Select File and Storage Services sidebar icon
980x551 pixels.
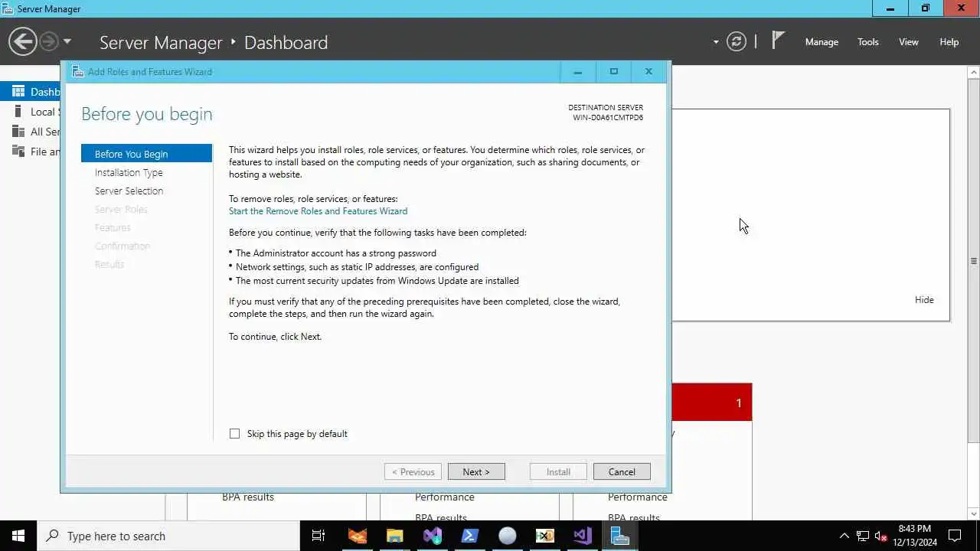pyautogui.click(x=18, y=152)
